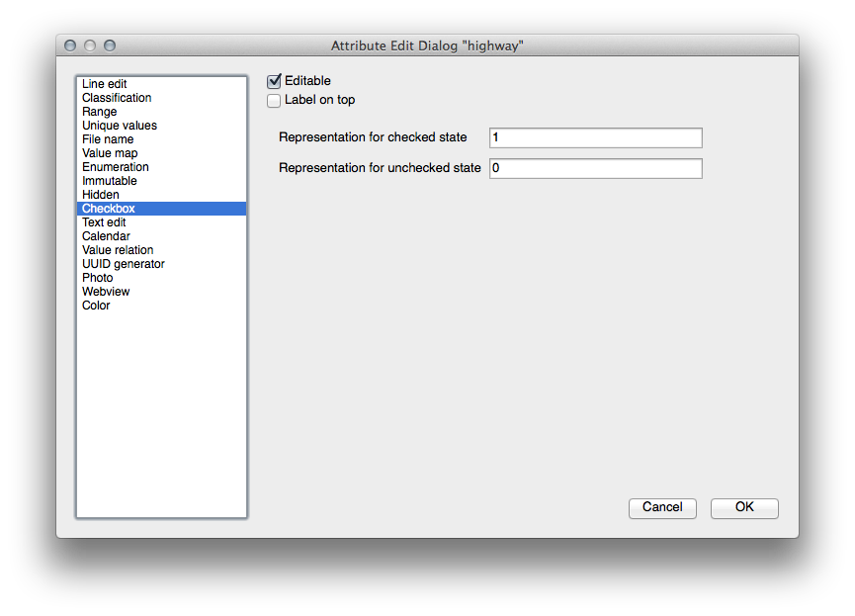
Task: Choose Photo widget type
Action: pos(98,278)
